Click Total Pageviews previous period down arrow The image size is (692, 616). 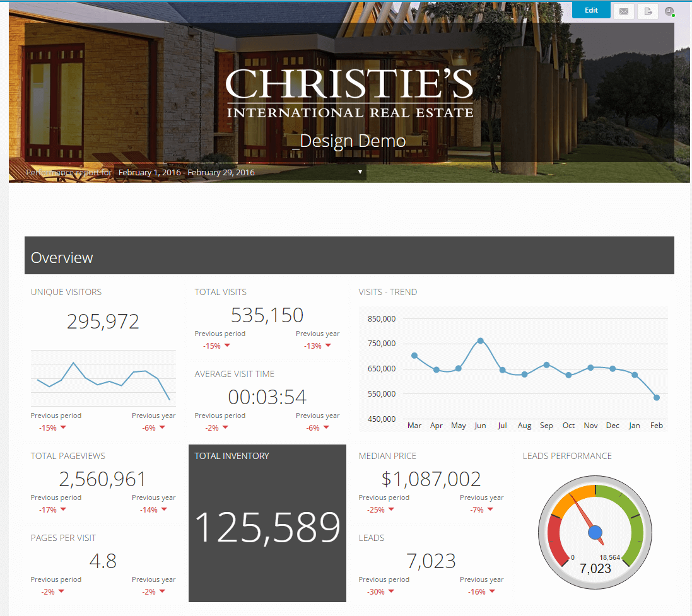[x=63, y=509]
